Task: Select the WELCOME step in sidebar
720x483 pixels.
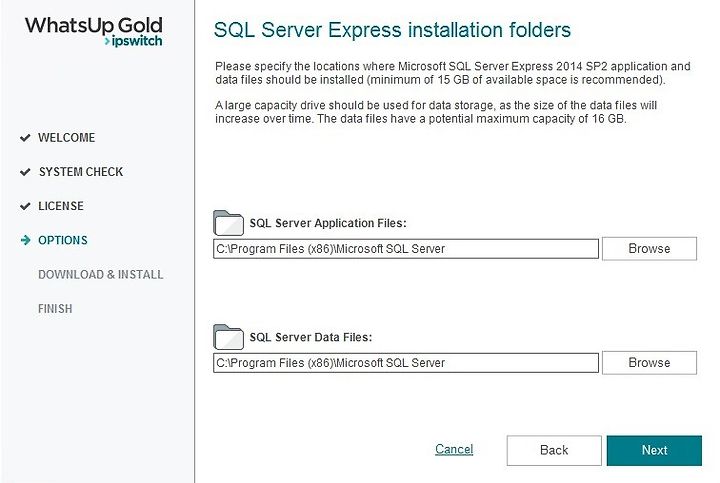Action: click(x=67, y=138)
